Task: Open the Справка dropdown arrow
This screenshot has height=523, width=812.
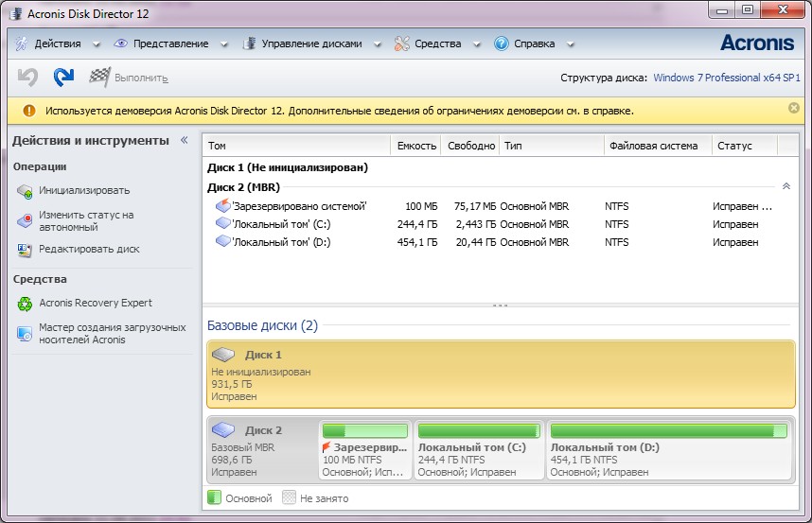Action: point(570,44)
